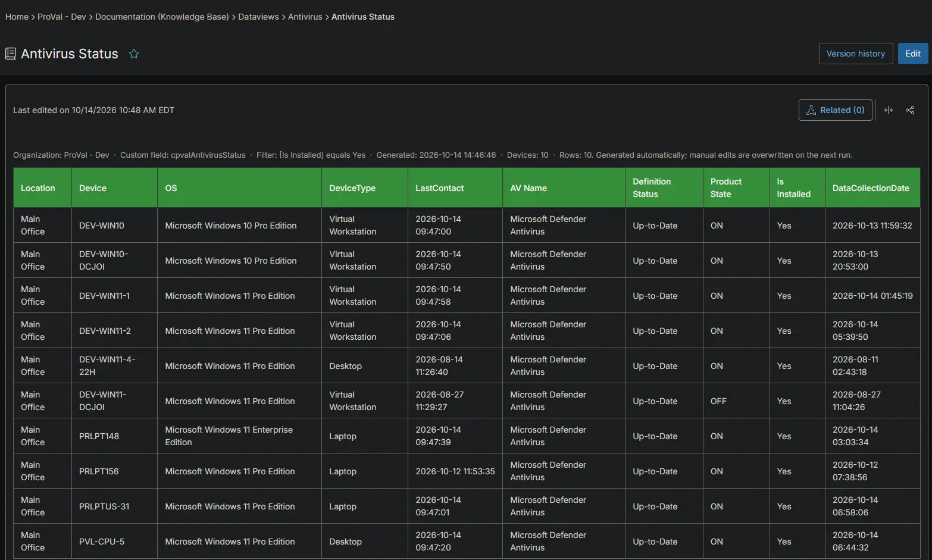Viewport: 932px width, 560px height.
Task: Click the Edit button
Action: [913, 54]
